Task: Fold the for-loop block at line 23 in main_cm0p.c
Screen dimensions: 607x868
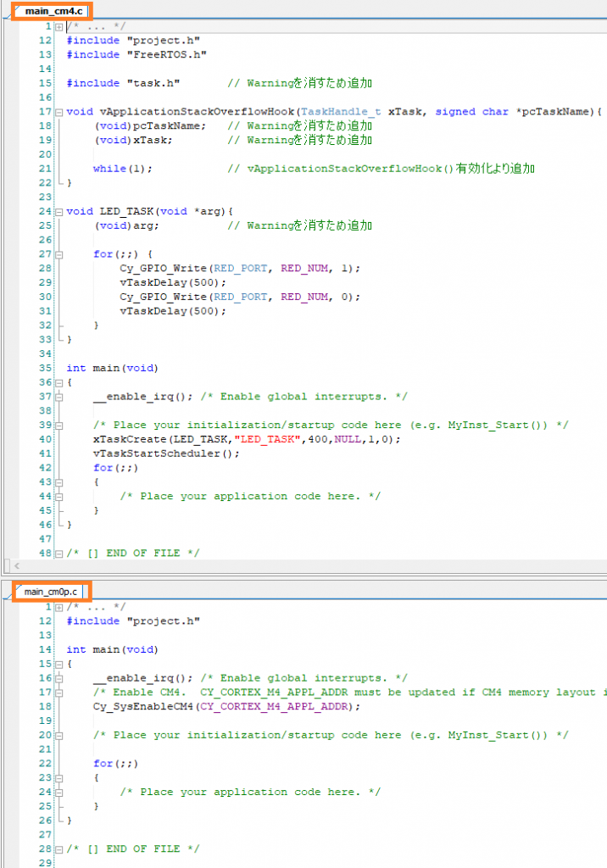Action: point(59,777)
